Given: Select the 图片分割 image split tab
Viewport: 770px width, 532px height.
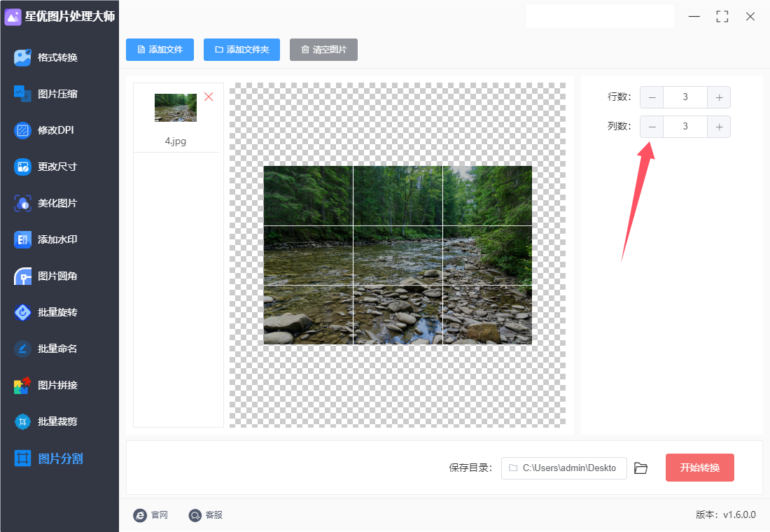Looking at the screenshot, I should click(x=48, y=458).
